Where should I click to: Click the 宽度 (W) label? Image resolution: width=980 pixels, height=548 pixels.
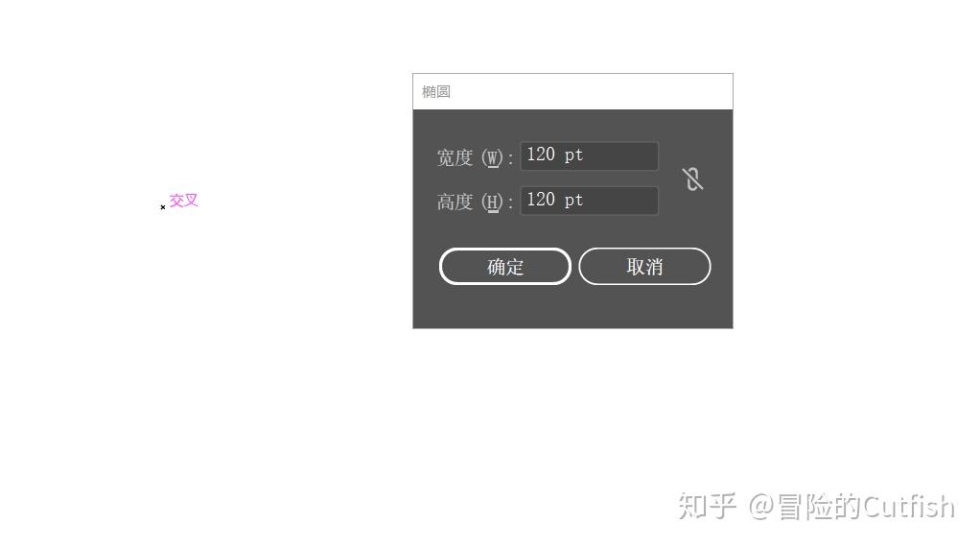pyautogui.click(x=475, y=157)
